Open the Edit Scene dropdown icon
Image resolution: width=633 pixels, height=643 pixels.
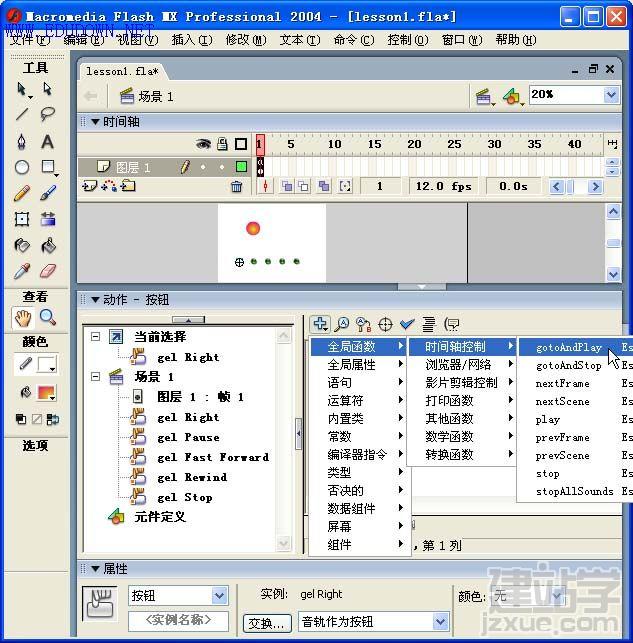coord(485,98)
